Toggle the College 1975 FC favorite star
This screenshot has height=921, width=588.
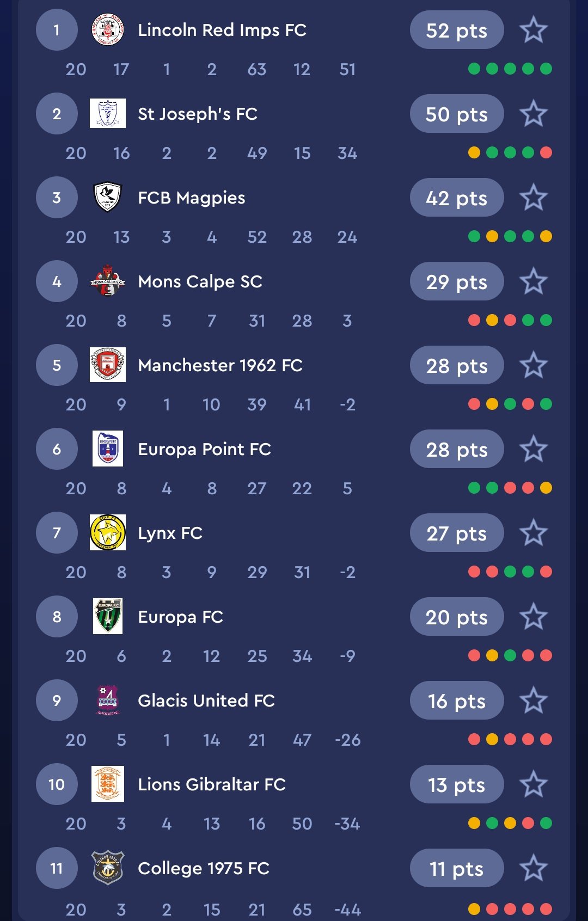[x=533, y=868]
